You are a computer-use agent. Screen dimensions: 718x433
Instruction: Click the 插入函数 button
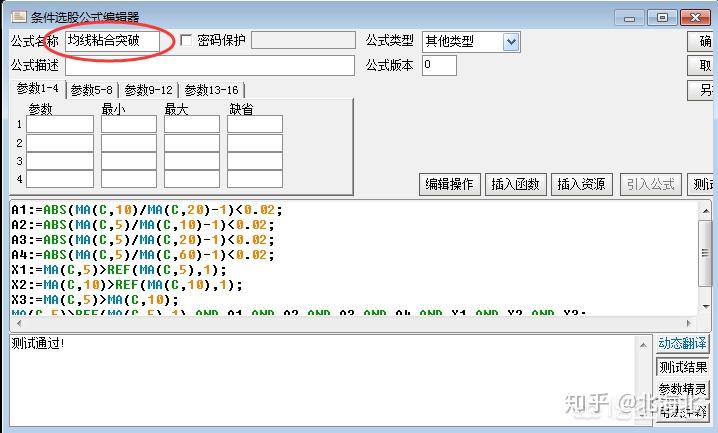point(515,184)
